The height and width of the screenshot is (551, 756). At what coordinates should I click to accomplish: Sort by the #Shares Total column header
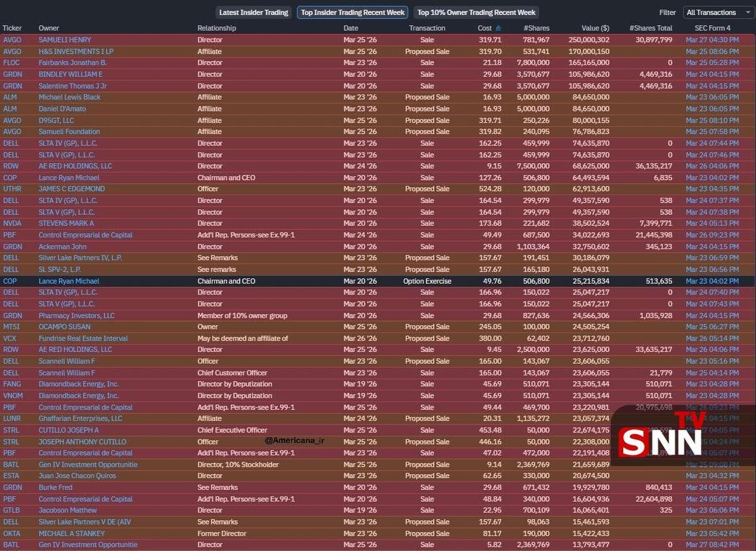[x=650, y=28]
